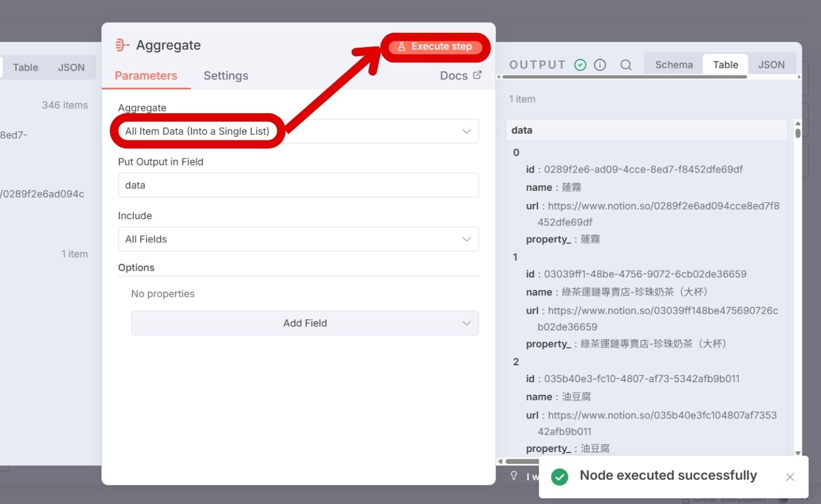Viewport: 821px width, 504px height.
Task: Click the green check icon beside OUTPUT label
Action: (580, 65)
